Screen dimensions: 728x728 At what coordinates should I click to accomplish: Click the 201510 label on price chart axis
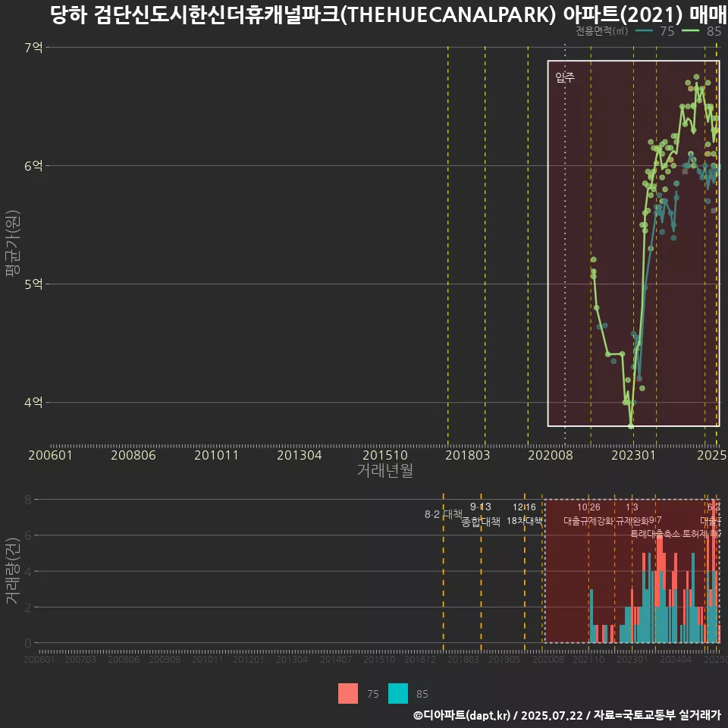(x=385, y=455)
